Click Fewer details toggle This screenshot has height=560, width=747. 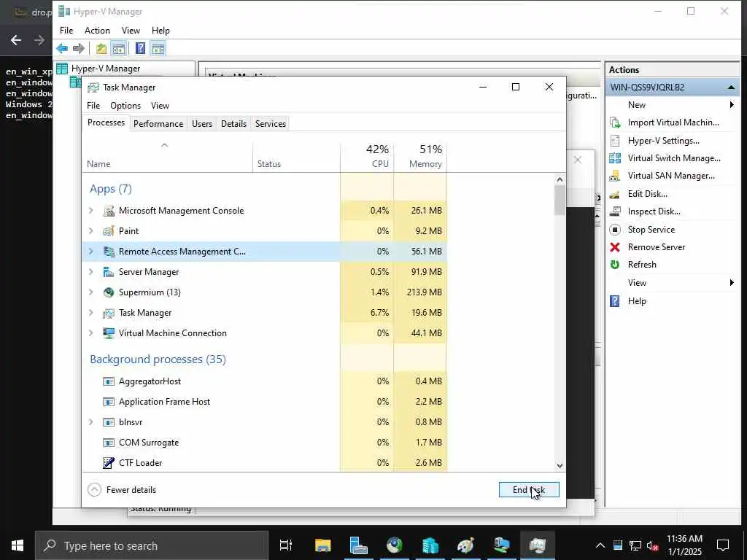(x=122, y=489)
